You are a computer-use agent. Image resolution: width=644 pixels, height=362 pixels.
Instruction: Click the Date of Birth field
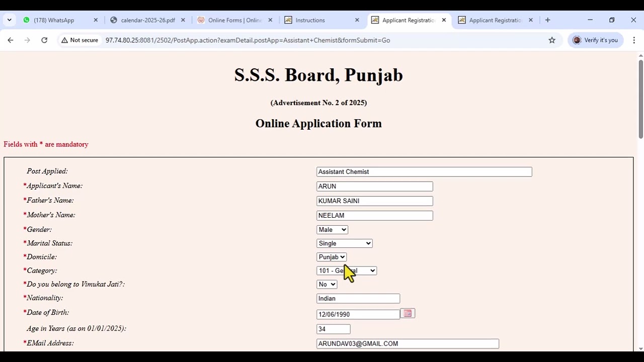358,315
